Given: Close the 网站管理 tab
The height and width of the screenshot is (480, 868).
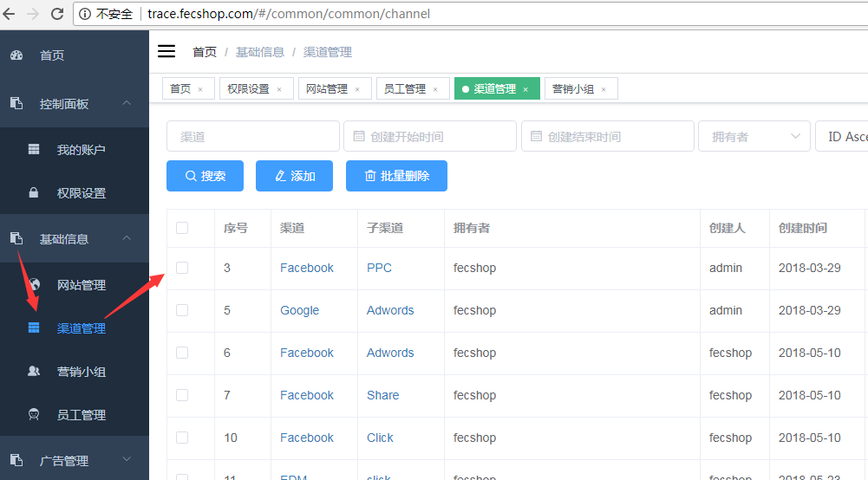Looking at the screenshot, I should [357, 89].
